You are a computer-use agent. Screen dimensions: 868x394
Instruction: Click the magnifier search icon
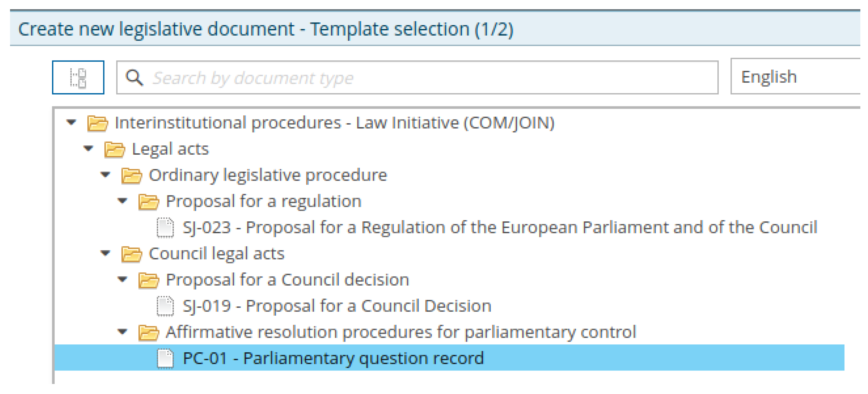tap(134, 78)
